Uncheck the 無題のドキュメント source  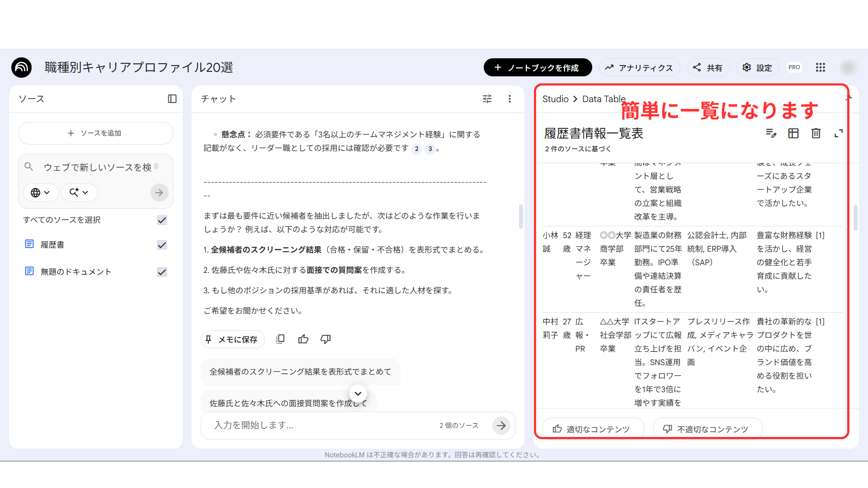pyautogui.click(x=162, y=272)
